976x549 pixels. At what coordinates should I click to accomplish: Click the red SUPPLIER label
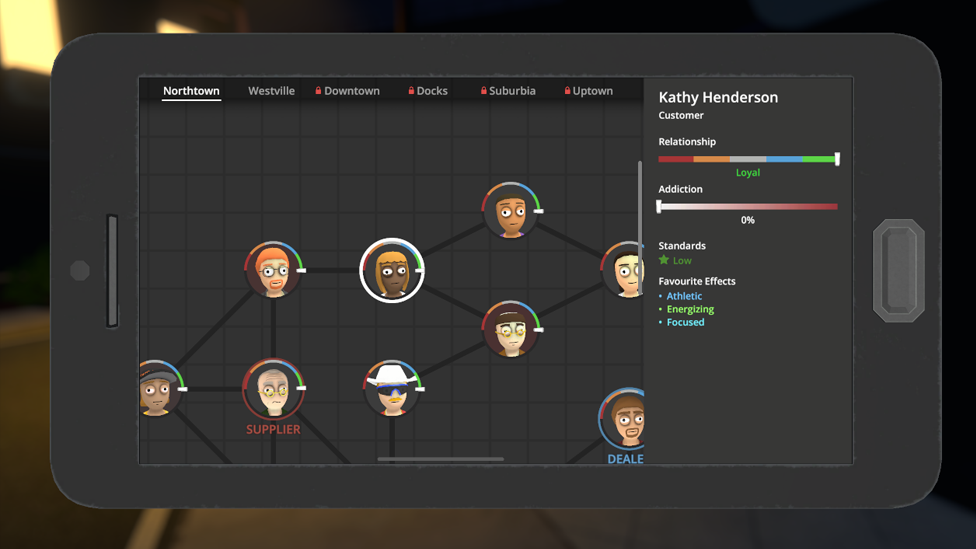pos(273,429)
